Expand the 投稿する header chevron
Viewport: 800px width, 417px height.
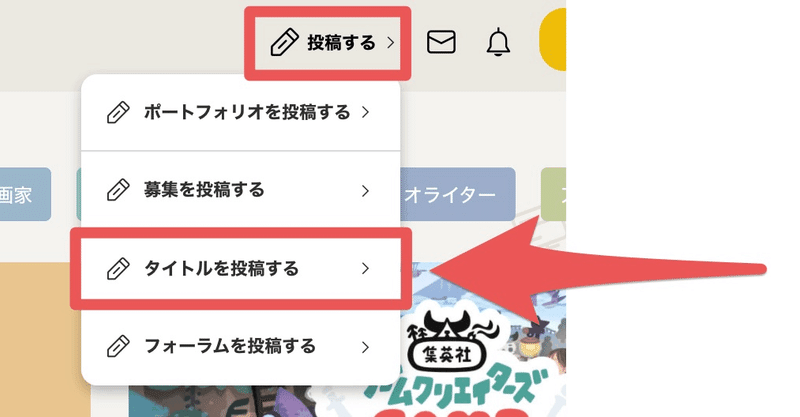pyautogui.click(x=390, y=43)
